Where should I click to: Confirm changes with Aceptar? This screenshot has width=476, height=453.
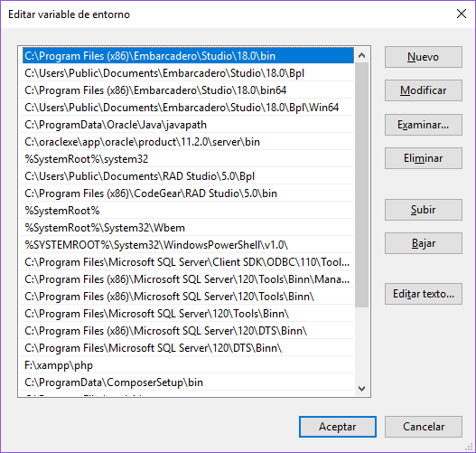(x=338, y=427)
